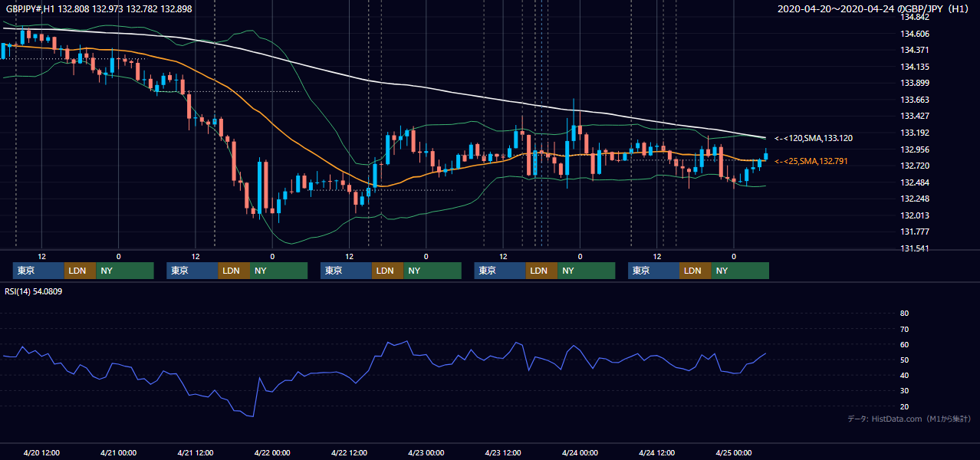Click price axis value 132.013

point(914,215)
